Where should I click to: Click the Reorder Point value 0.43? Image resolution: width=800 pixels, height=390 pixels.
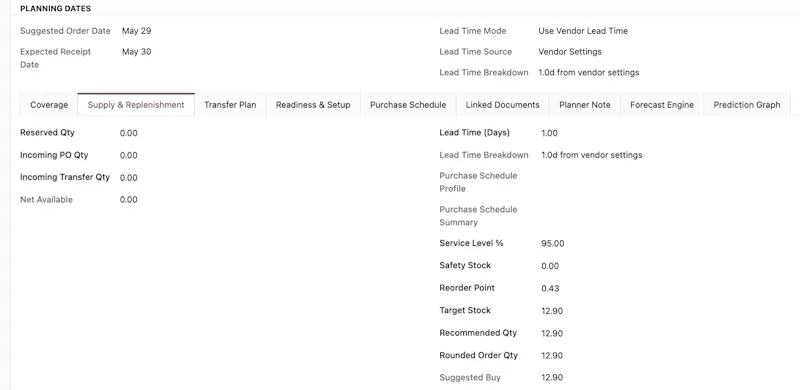[550, 288]
